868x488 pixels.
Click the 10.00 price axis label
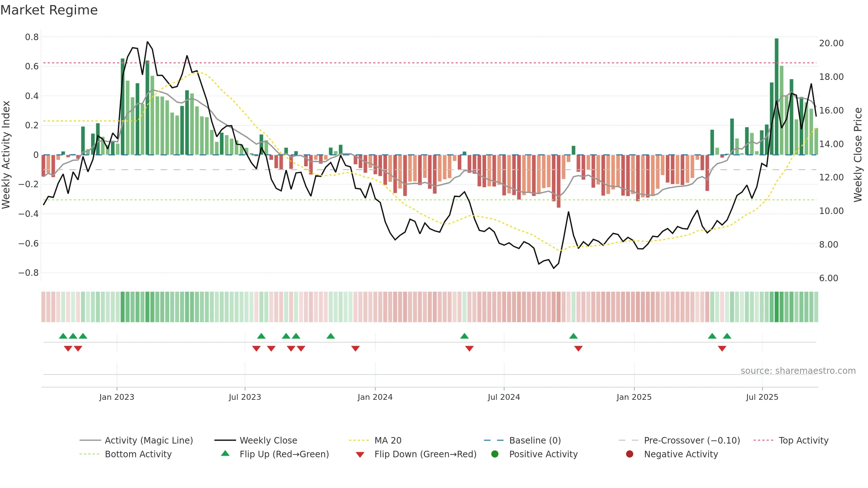click(831, 211)
